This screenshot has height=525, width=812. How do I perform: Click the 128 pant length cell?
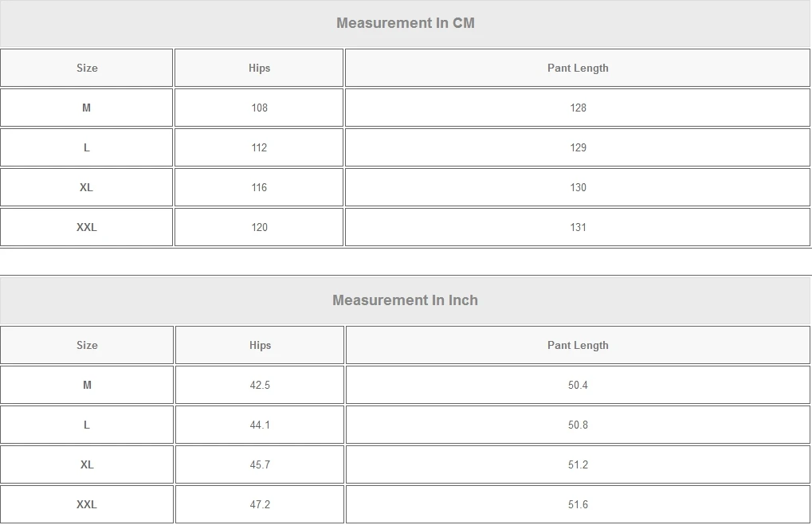(578, 108)
